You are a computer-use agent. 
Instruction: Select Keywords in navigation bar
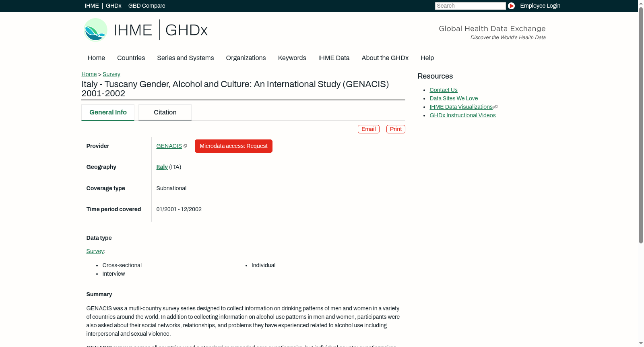pyautogui.click(x=292, y=58)
